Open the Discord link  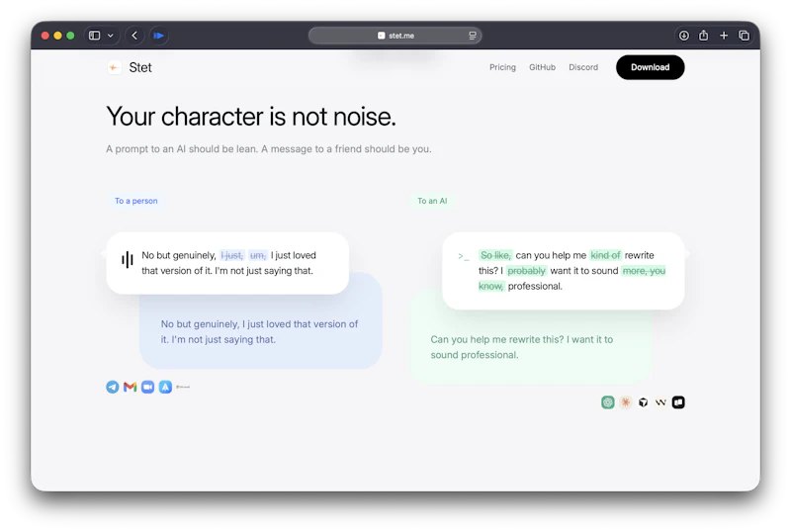583,67
